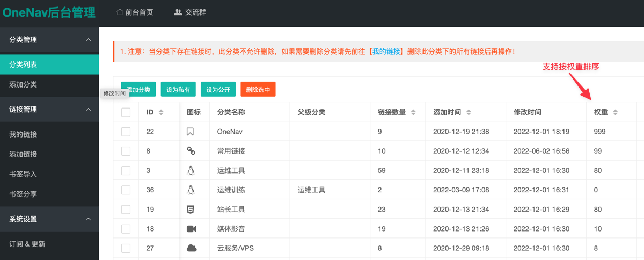Sort by 添加时间 using its sort arrows
This screenshot has height=260, width=644.
click(469, 112)
